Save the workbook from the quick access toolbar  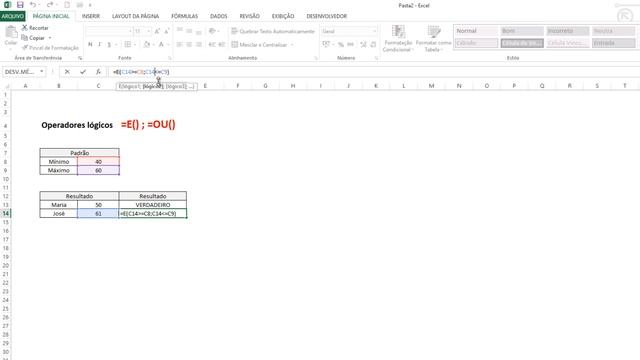click(20, 5)
